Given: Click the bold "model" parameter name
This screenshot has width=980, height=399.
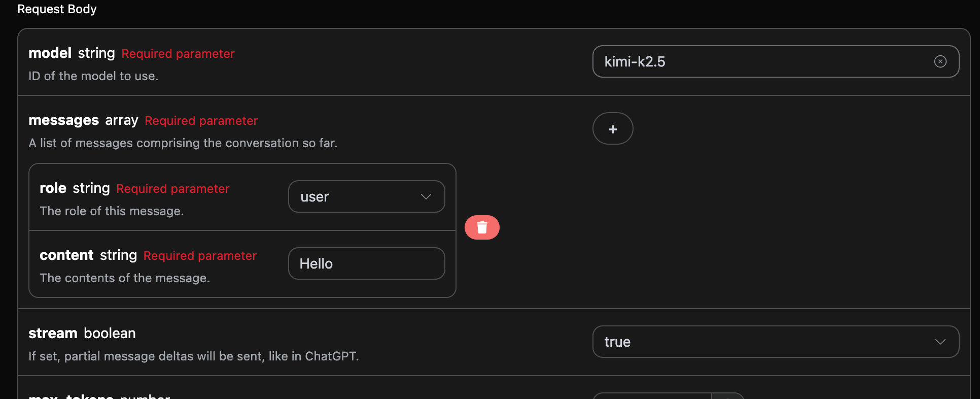Looking at the screenshot, I should pyautogui.click(x=50, y=53).
